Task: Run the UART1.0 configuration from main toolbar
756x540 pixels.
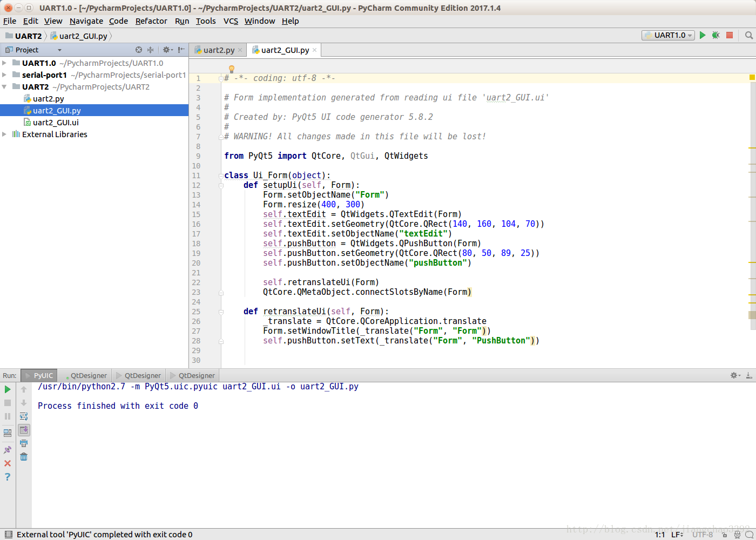Action: [703, 35]
